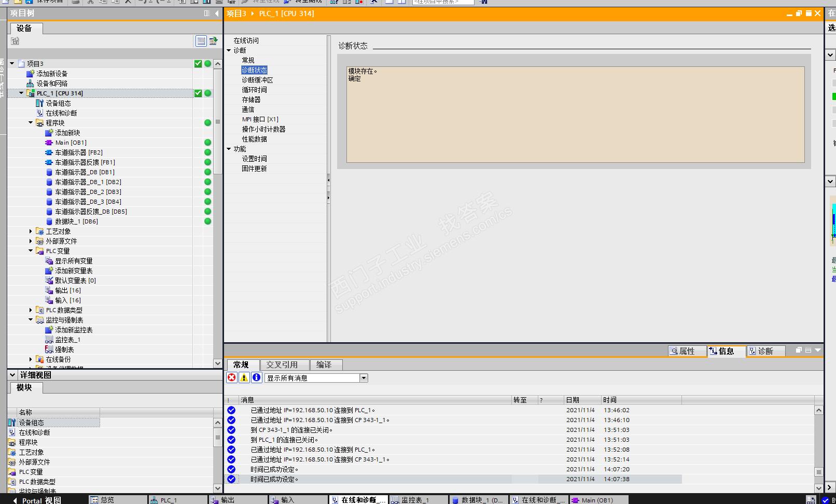Click the 车道指示器_DB [DB1] data block icon
The image size is (836, 504).
pos(49,172)
